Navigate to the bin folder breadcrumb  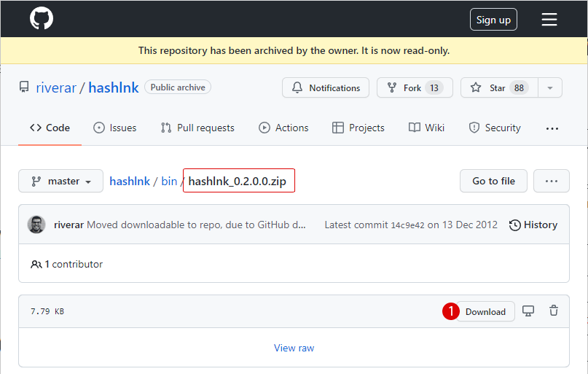[x=169, y=182]
